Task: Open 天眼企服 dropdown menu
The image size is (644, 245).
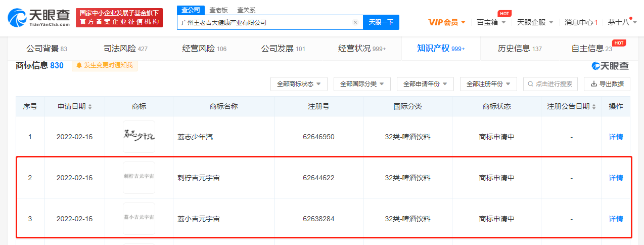Action: coord(535,22)
